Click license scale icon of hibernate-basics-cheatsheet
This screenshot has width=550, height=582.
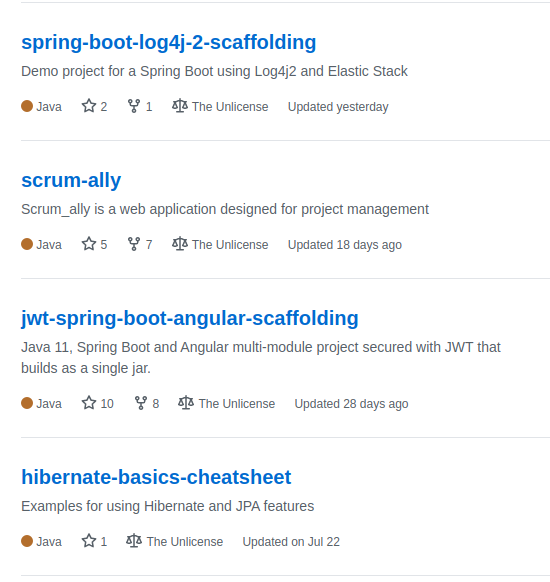click(134, 541)
